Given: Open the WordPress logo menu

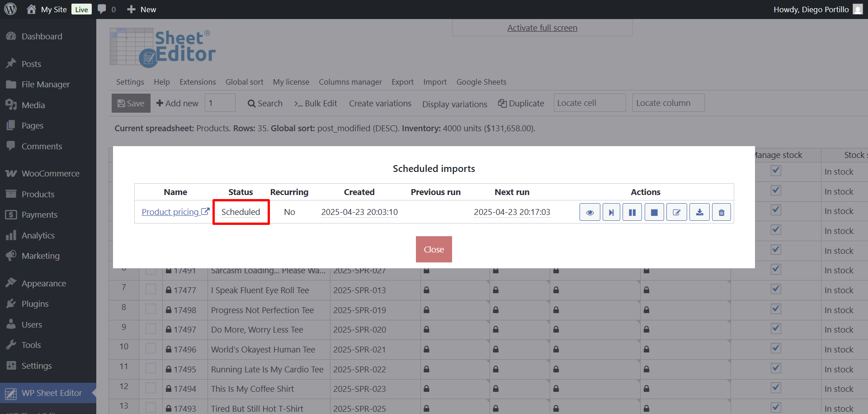Looking at the screenshot, I should (x=10, y=9).
